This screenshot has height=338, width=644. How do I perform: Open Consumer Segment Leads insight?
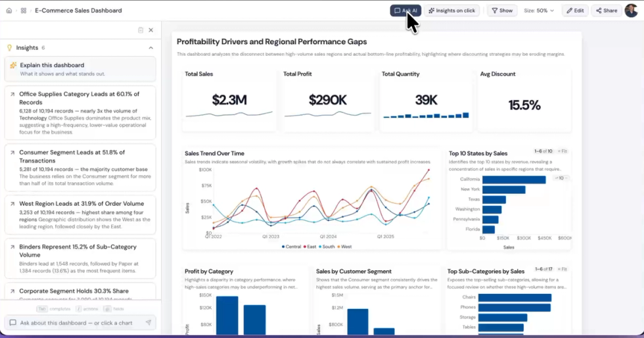[x=80, y=167]
